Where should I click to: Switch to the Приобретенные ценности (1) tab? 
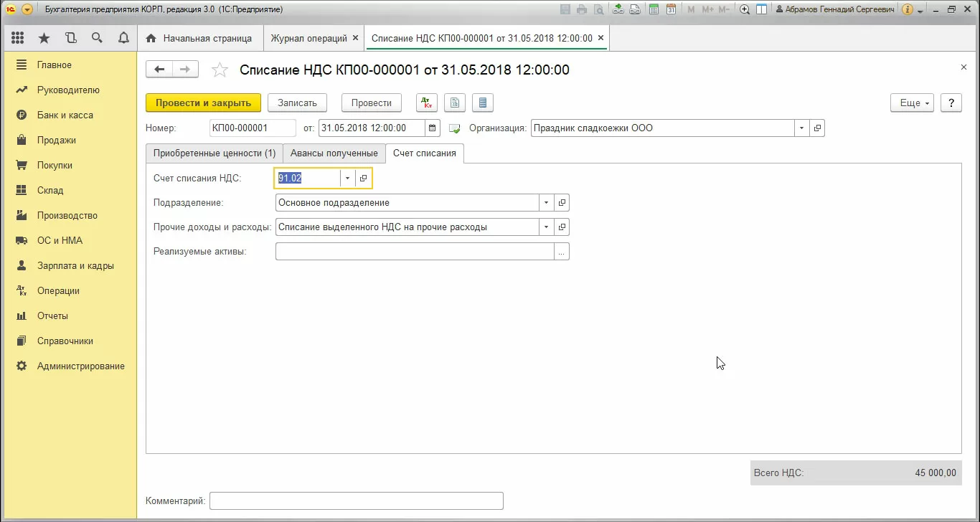click(214, 153)
